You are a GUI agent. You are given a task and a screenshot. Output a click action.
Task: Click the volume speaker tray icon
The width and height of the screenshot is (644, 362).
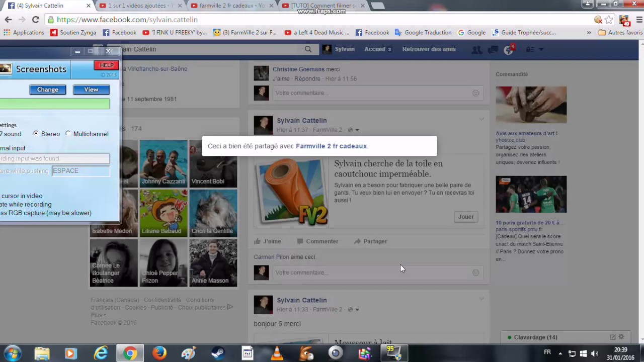point(594,353)
